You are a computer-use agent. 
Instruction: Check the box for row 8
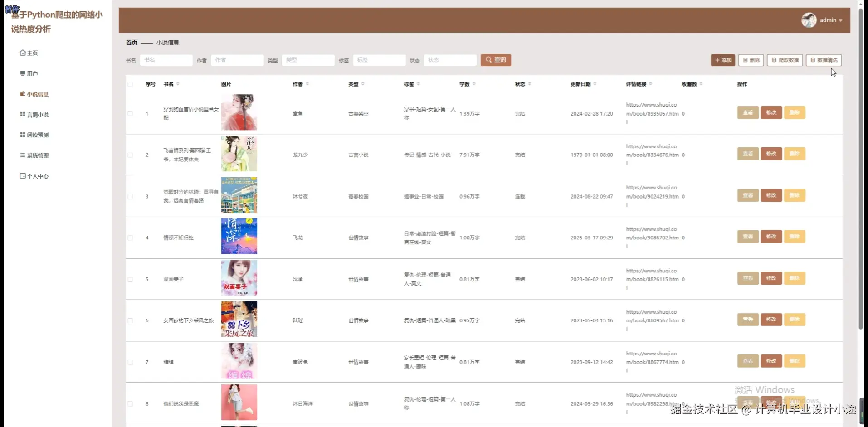pos(130,404)
